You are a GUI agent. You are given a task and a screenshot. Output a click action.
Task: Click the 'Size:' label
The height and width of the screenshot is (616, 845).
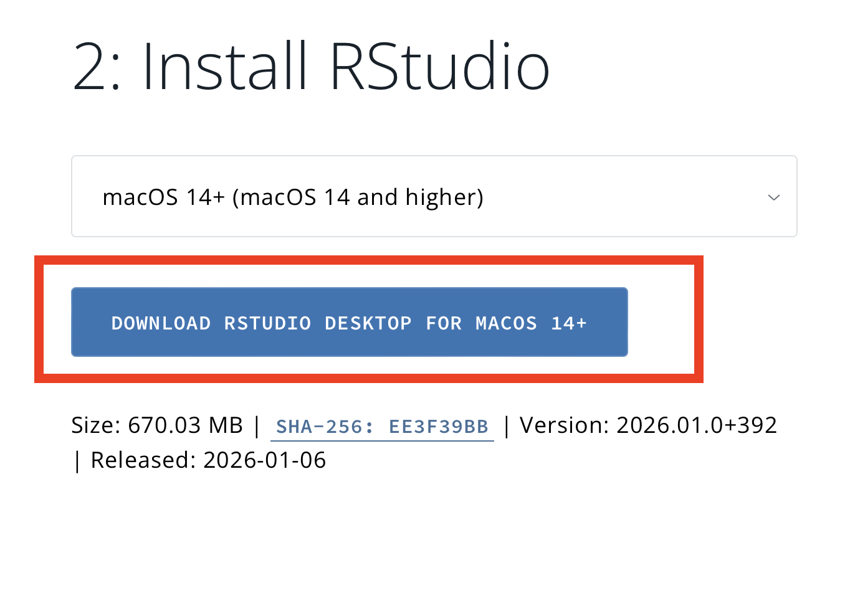[x=96, y=425]
